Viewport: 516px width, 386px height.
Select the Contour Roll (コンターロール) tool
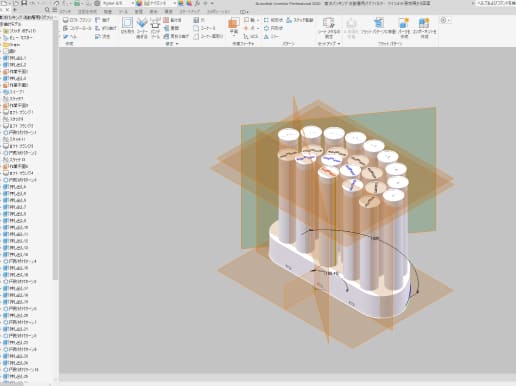[x=77, y=28]
